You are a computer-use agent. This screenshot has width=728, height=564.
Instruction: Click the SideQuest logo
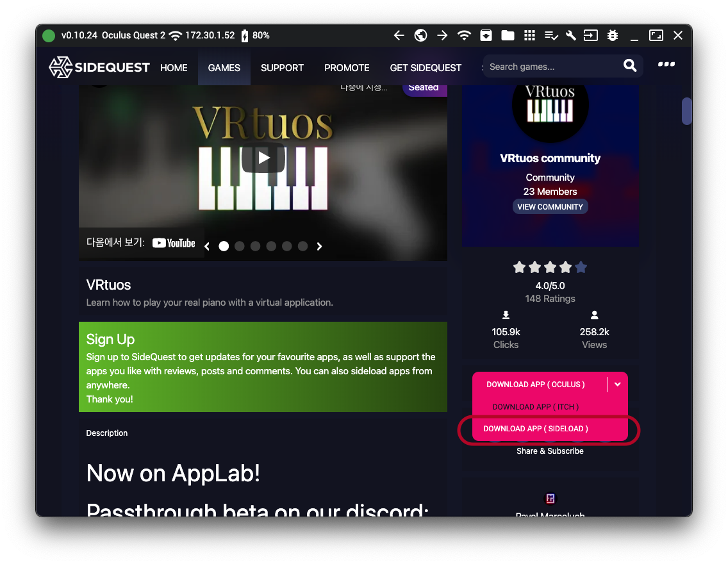99,67
